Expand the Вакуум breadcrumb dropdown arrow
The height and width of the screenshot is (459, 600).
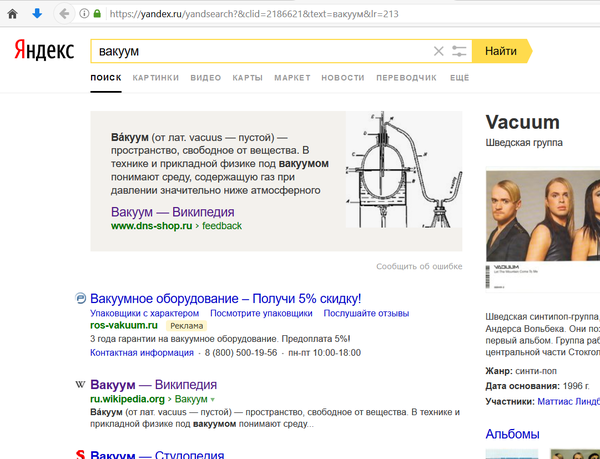[x=213, y=400]
